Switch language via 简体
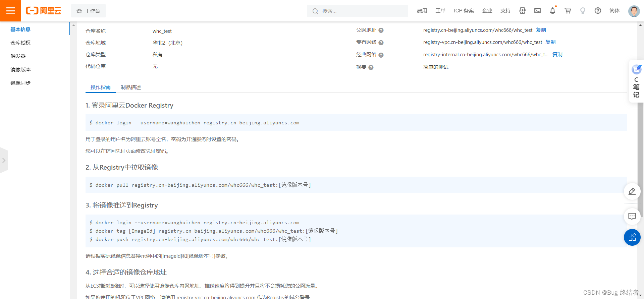644x299 pixels. coord(614,11)
